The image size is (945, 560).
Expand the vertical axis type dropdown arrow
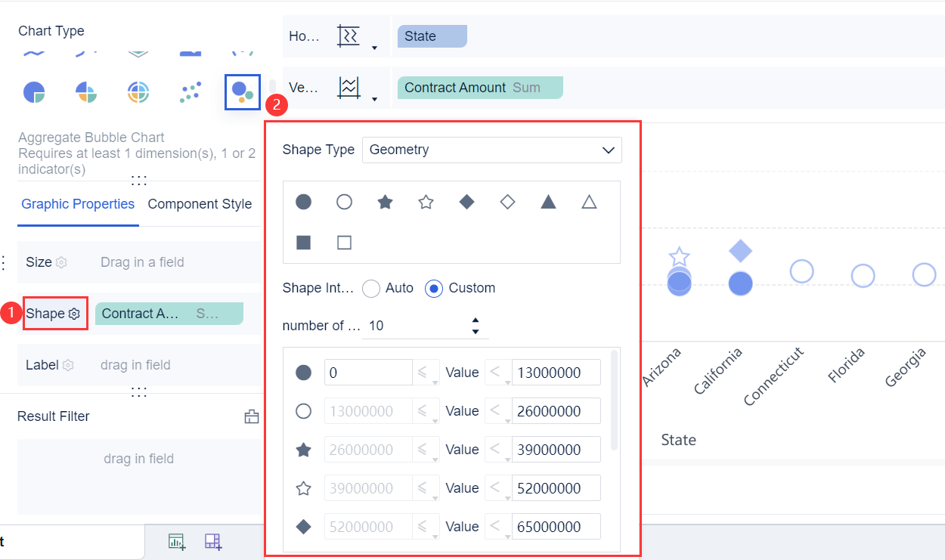point(374,100)
